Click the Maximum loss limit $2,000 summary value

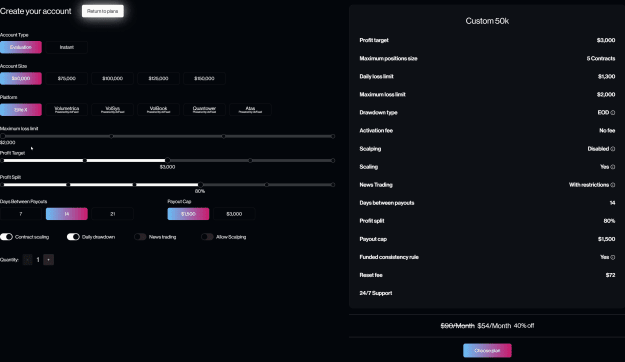(x=606, y=94)
